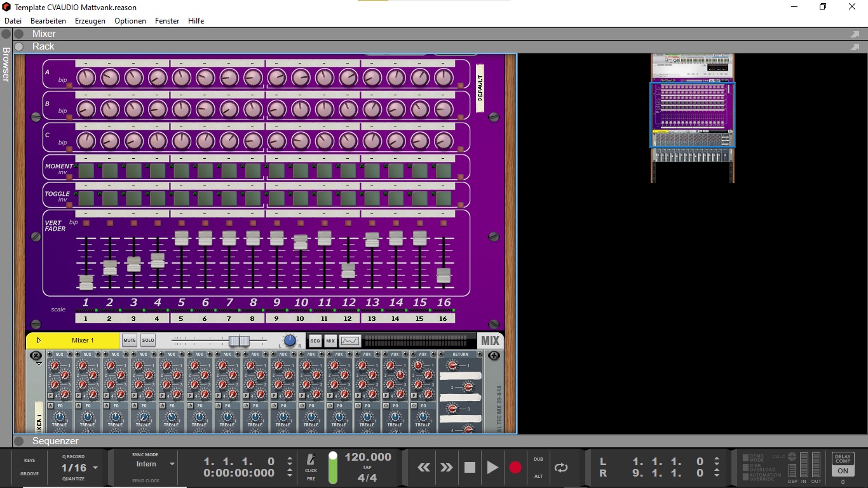The width and height of the screenshot is (868, 488).
Task: Toggle the last MOMENT row button
Action: [444, 170]
